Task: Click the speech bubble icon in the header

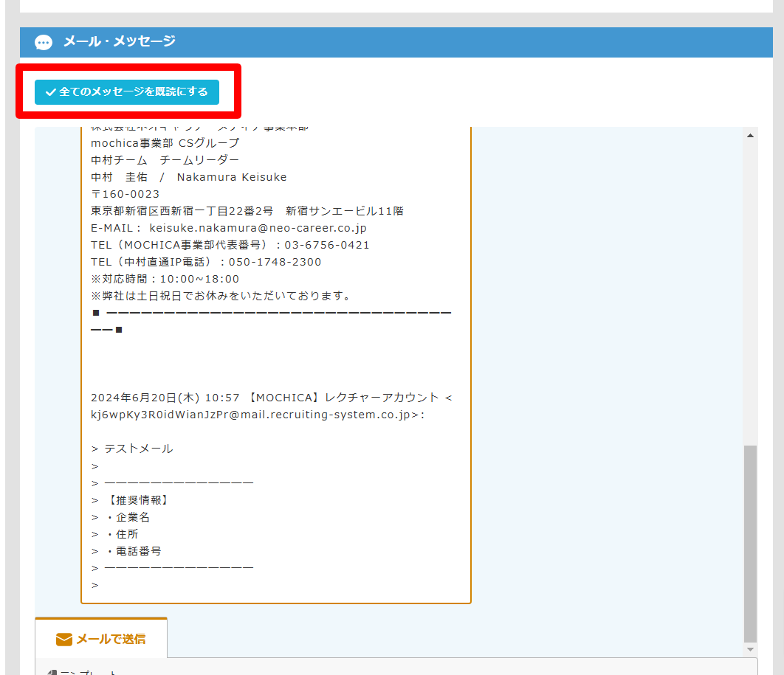Action: coord(44,42)
